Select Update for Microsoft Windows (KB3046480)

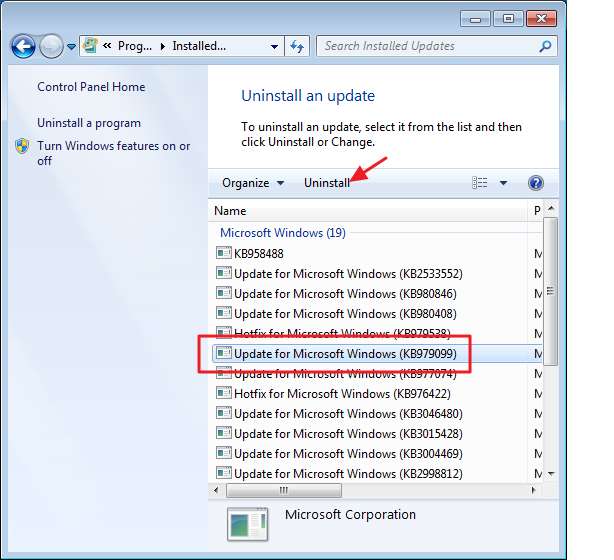376,414
